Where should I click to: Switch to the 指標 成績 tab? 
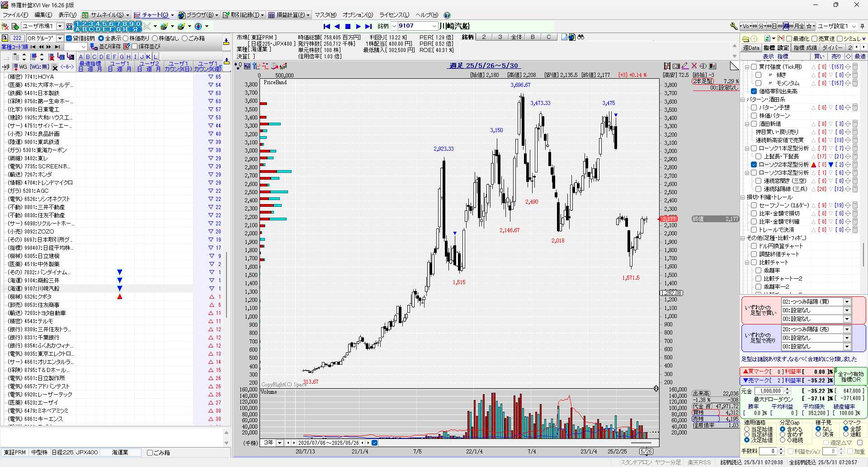click(805, 48)
